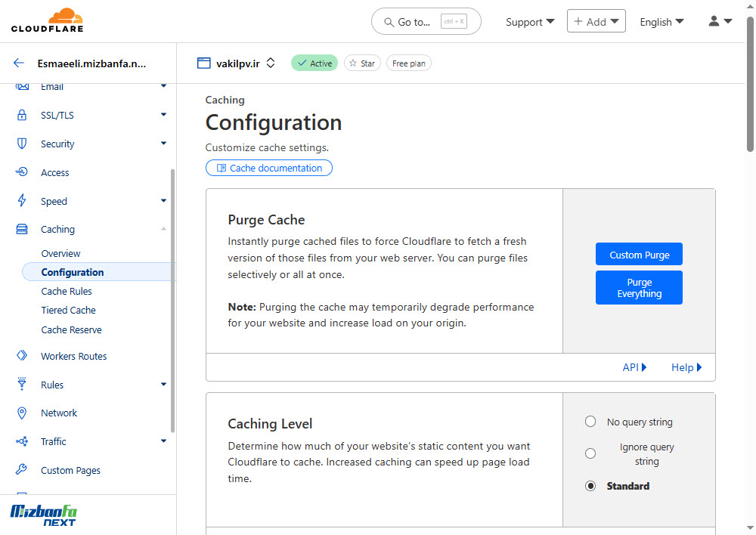Collapse the Caching section arrow
This screenshot has width=756, height=535.
click(x=164, y=229)
